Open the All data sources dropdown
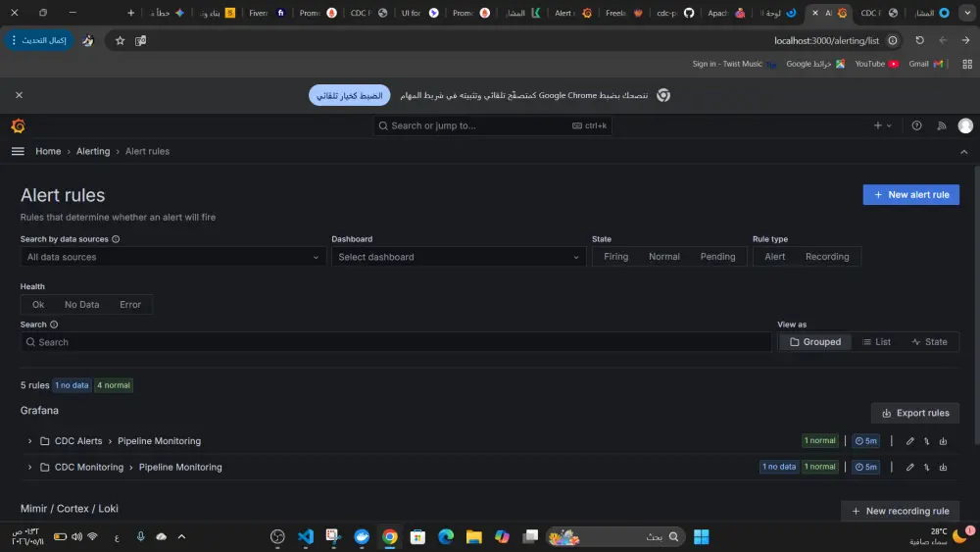This screenshot has width=980, height=552. (173, 257)
